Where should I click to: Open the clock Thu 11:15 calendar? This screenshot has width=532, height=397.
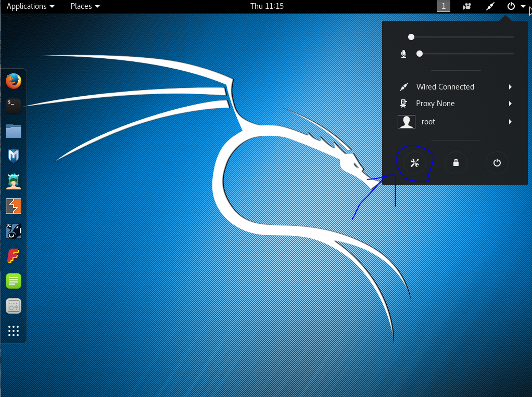267,6
